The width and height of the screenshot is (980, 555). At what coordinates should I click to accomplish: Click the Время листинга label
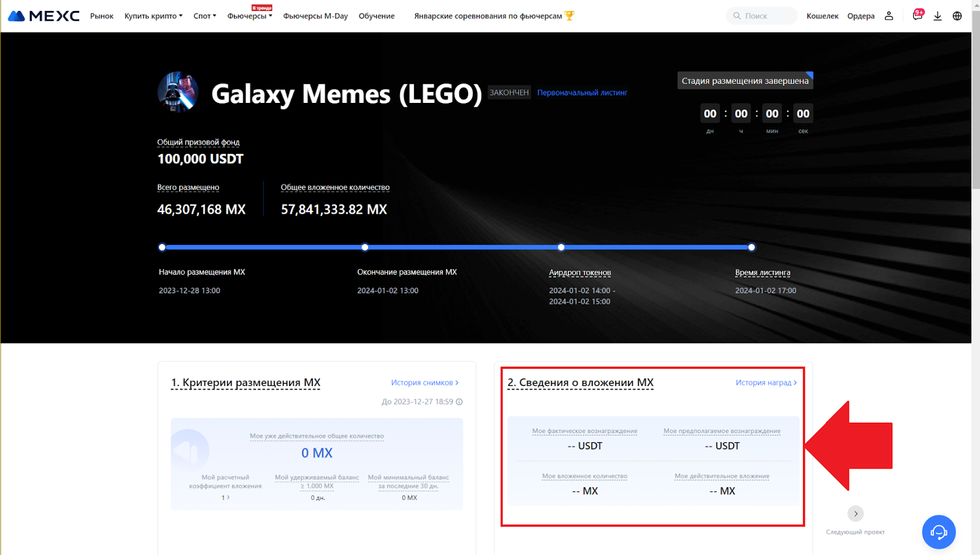pyautogui.click(x=763, y=273)
